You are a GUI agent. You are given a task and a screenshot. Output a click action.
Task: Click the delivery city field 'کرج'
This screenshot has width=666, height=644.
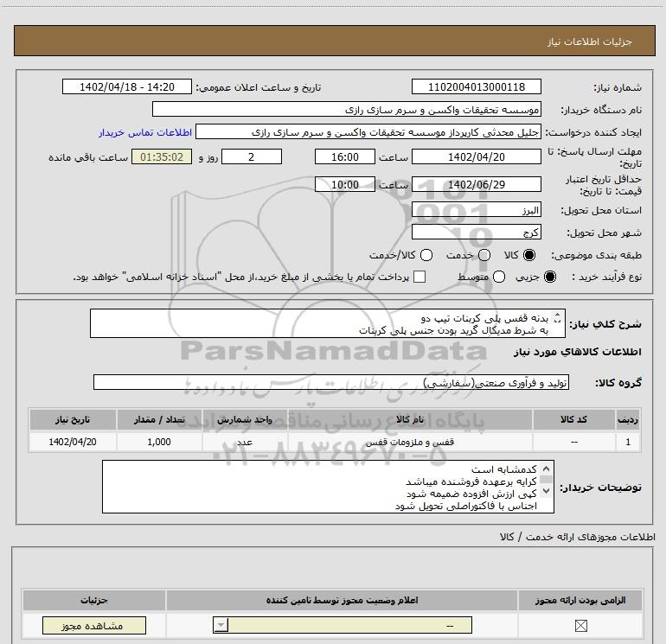coord(476,233)
